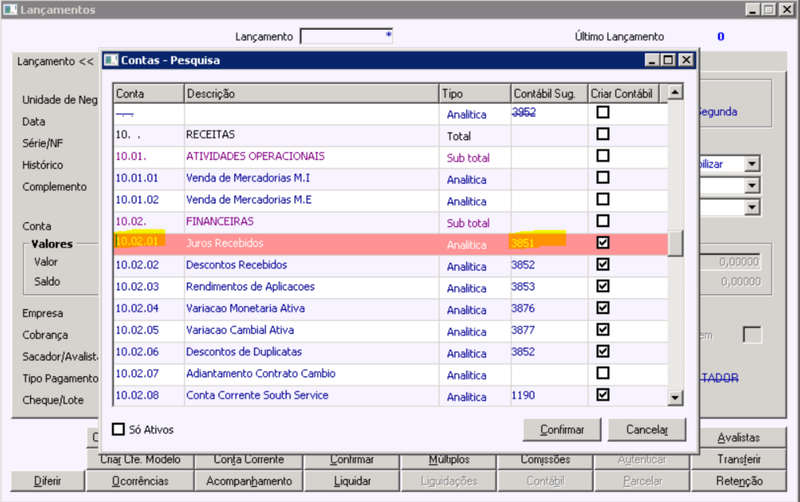Click the Contas - Pesquisa dialog title icon
800x502 pixels.
click(x=111, y=60)
